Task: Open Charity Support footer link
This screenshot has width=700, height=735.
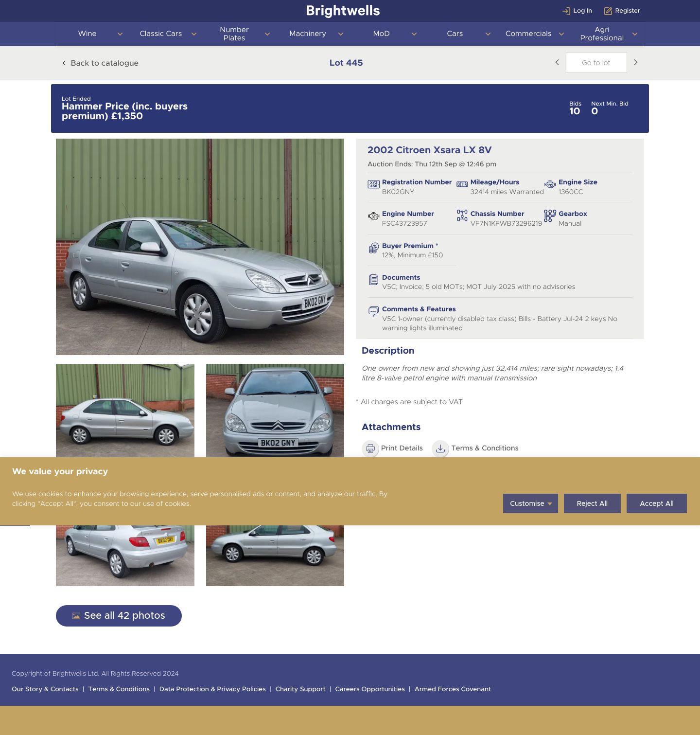Action: click(x=300, y=689)
